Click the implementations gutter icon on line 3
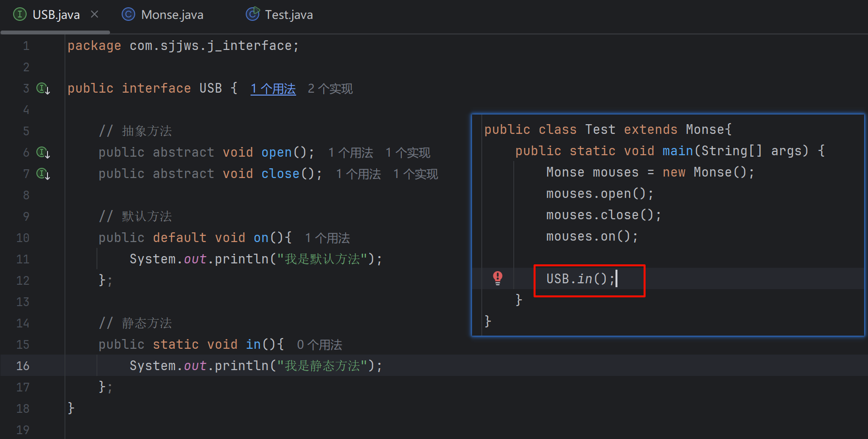The width and height of the screenshot is (868, 439). [43, 89]
